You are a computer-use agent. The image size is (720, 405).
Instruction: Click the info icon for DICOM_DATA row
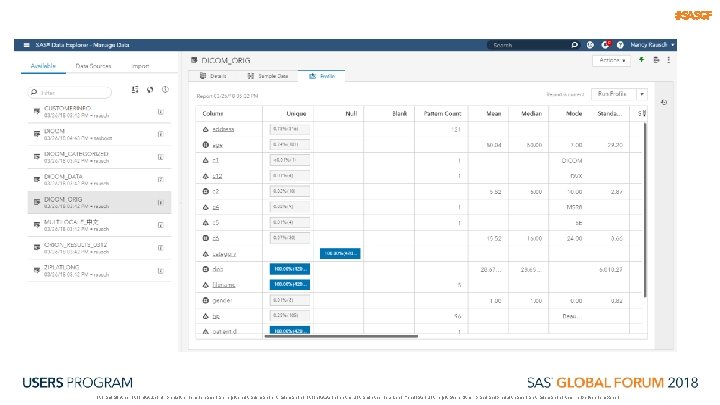pyautogui.click(x=160, y=180)
